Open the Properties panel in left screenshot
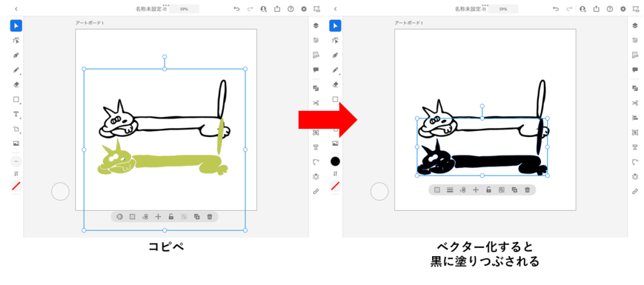Screen dimensions: 644x285 pyautogui.click(x=316, y=40)
